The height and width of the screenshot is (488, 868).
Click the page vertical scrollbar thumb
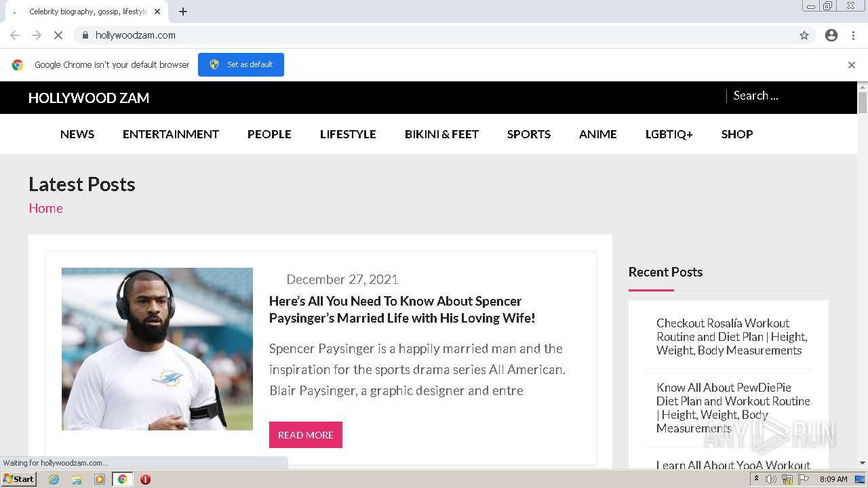coord(863,103)
